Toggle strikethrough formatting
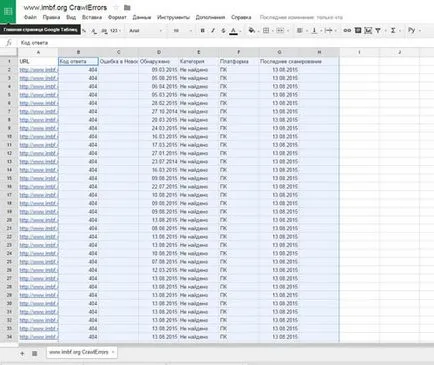 223,31
